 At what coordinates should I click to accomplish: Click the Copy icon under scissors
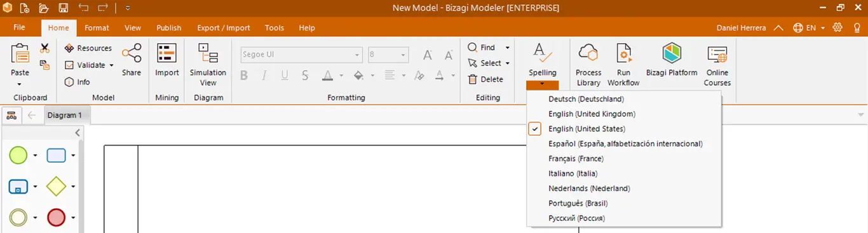[44, 65]
